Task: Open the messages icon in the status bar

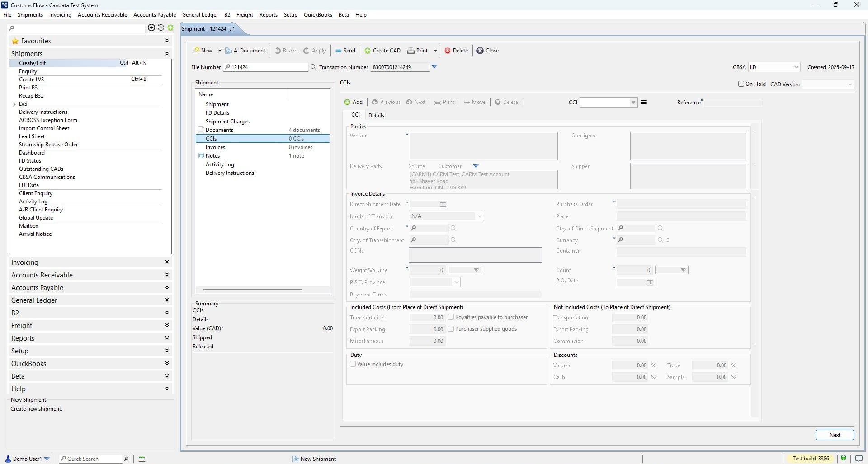Action: pos(859,459)
